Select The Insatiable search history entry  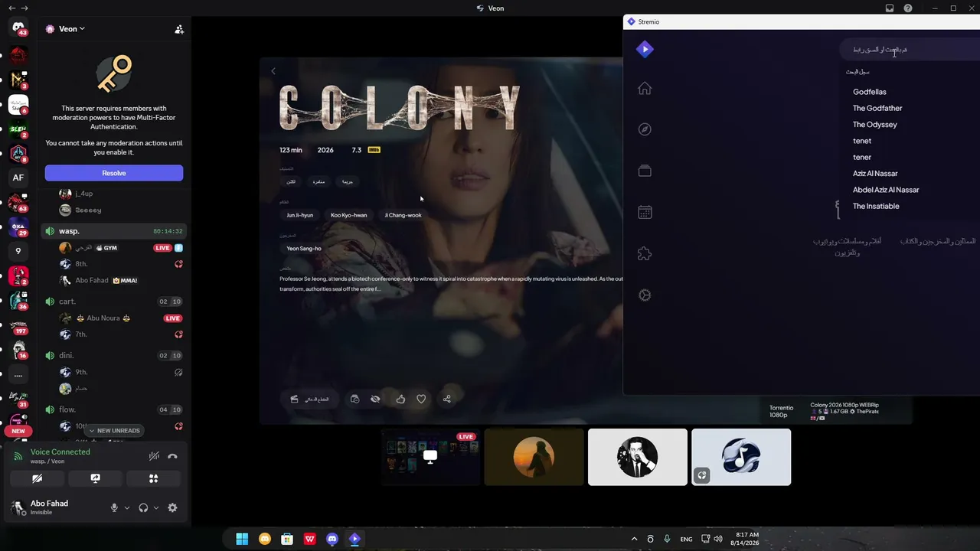[876, 207]
